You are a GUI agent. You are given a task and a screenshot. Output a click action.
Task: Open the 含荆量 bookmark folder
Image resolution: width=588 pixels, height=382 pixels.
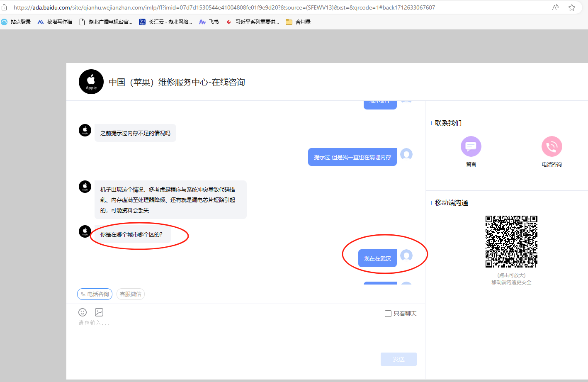[298, 22]
